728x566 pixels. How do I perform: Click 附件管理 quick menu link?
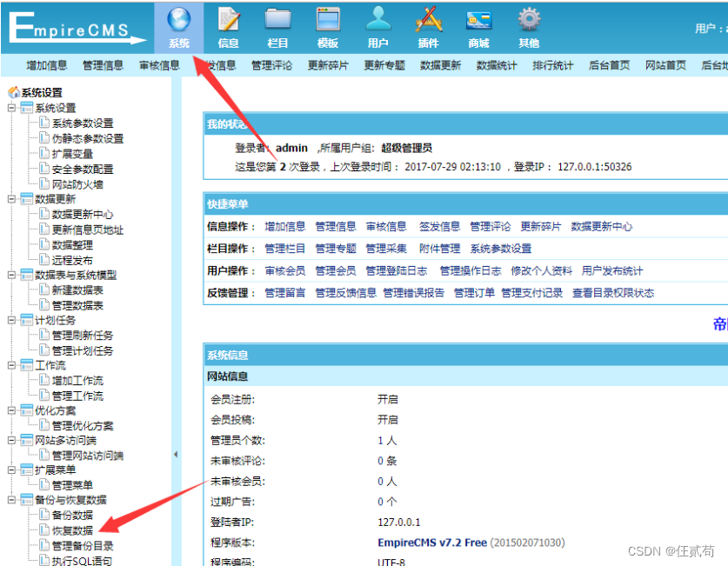pos(440,249)
